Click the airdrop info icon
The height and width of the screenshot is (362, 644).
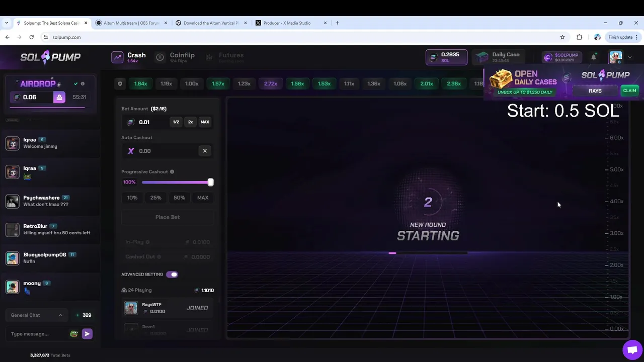(x=83, y=84)
